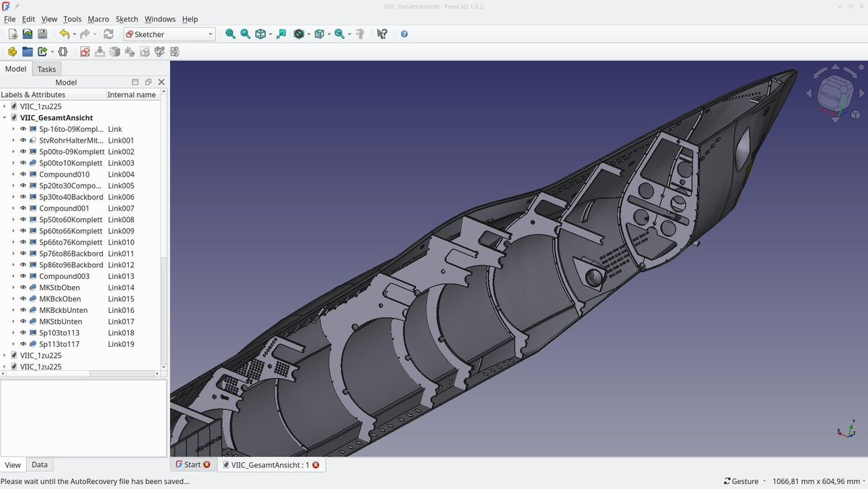Open the Gesture navigation style button
This screenshot has width=868, height=489.
tap(745, 481)
